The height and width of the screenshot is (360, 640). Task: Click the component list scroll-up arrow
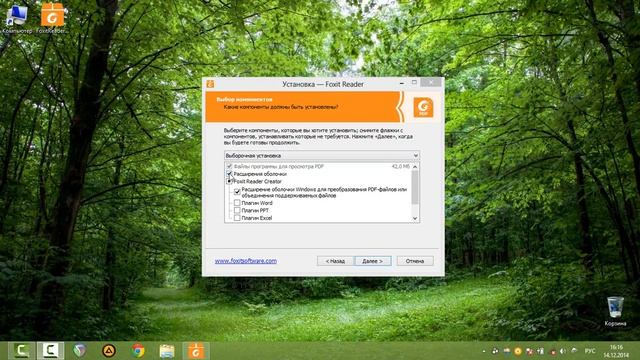coord(415,167)
